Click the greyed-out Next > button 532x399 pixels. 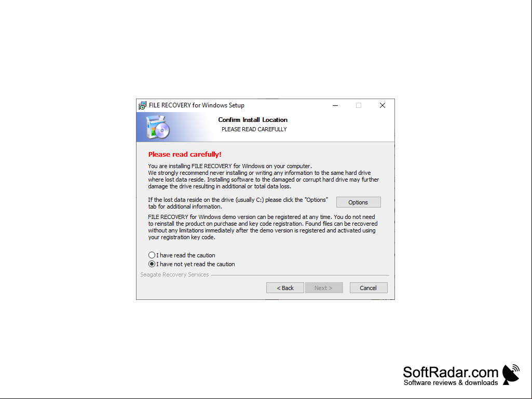[x=324, y=288]
